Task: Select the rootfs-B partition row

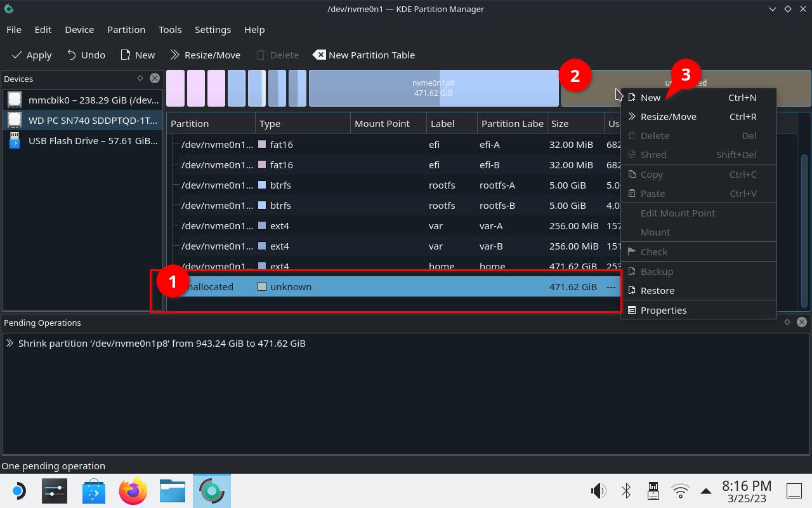Action: coord(393,205)
